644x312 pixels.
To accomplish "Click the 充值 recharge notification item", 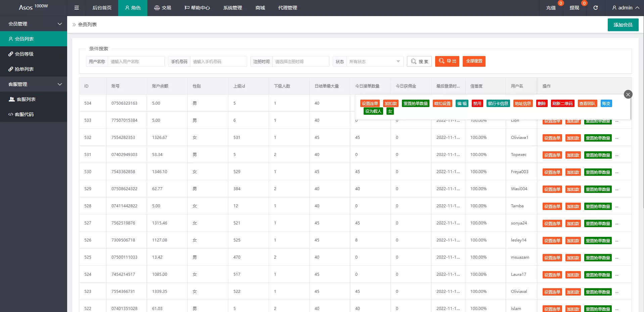I will [x=551, y=8].
